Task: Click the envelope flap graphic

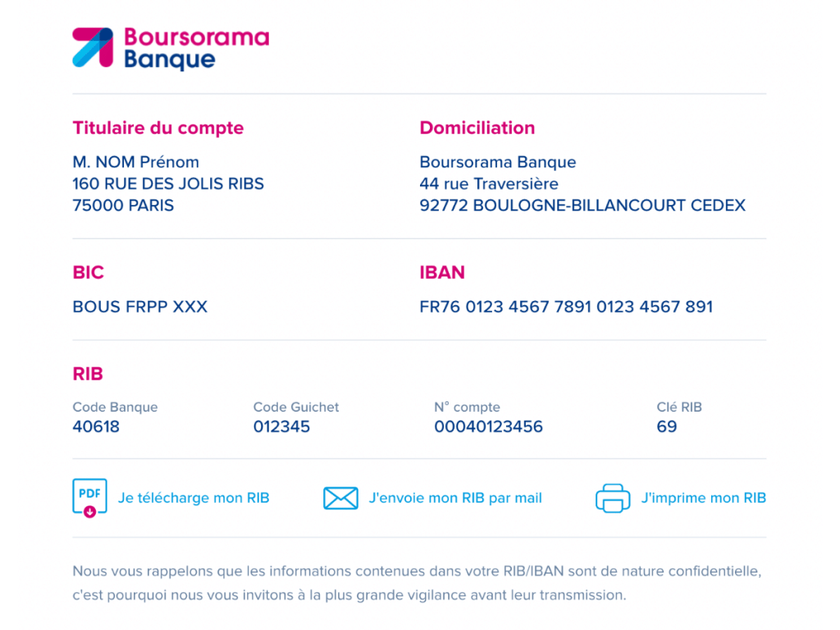Action: [x=340, y=492]
